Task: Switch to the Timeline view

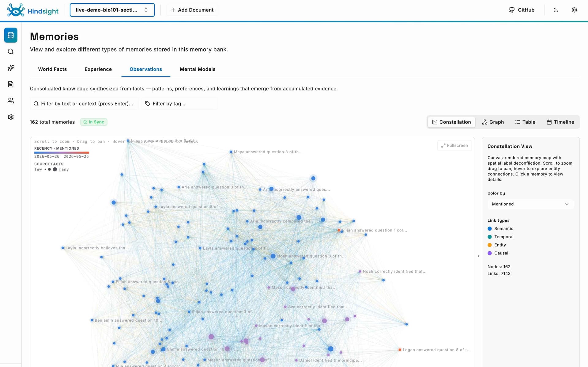Action: coord(560,122)
